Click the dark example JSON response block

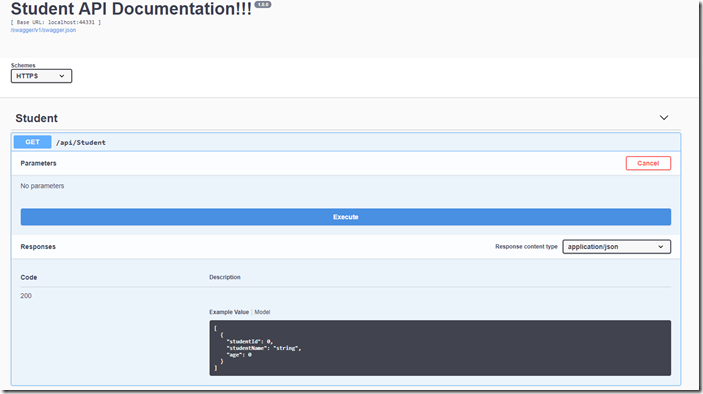440,348
